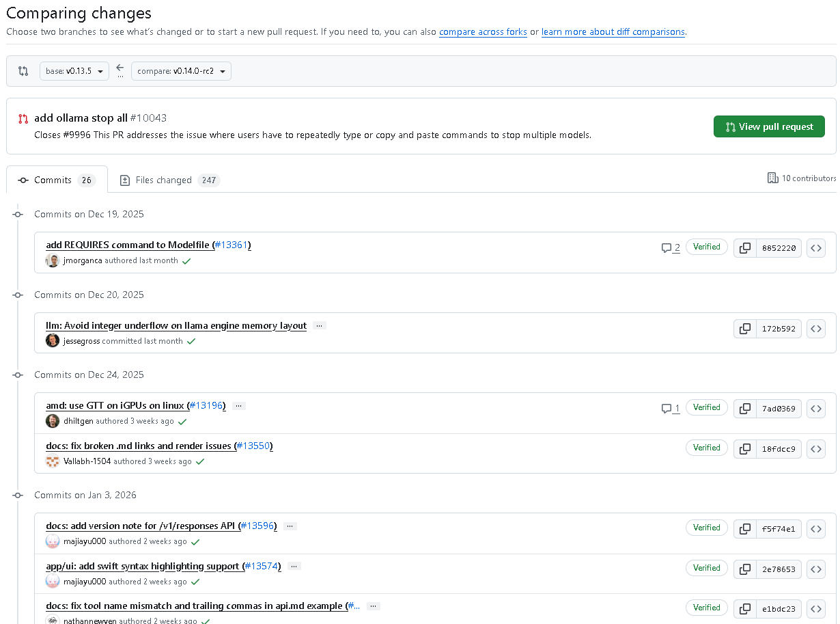840x624 pixels.
Task: Expand description of tool name mismatch commit
Action: click(x=374, y=606)
